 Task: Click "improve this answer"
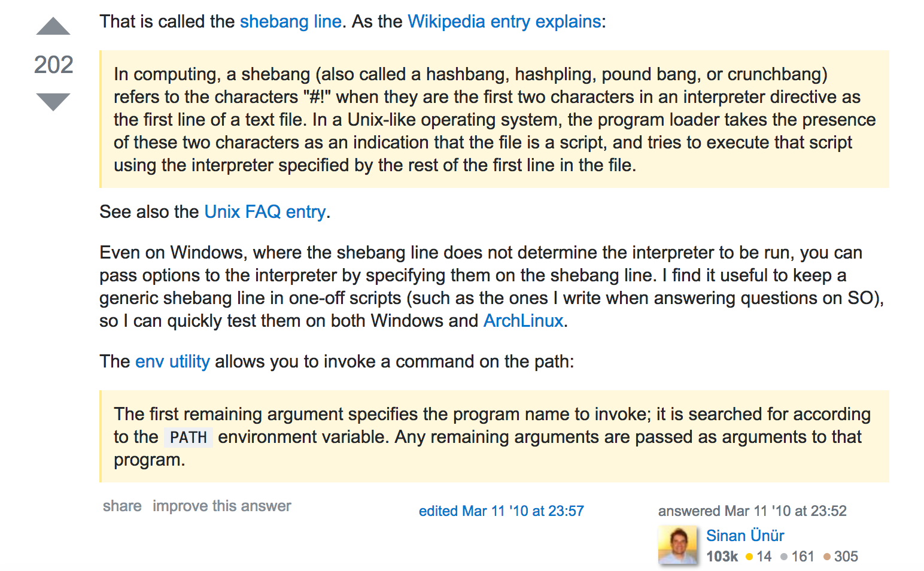pyautogui.click(x=221, y=506)
